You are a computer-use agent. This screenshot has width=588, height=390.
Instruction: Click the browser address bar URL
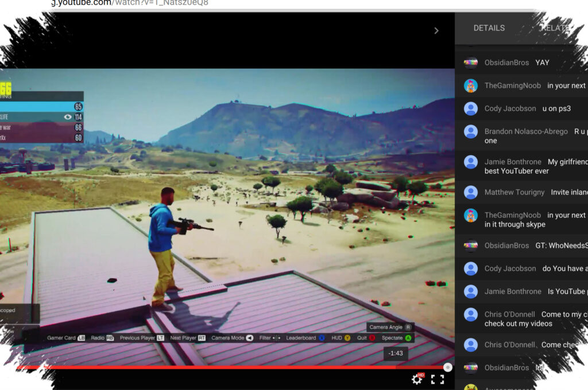[x=130, y=3]
